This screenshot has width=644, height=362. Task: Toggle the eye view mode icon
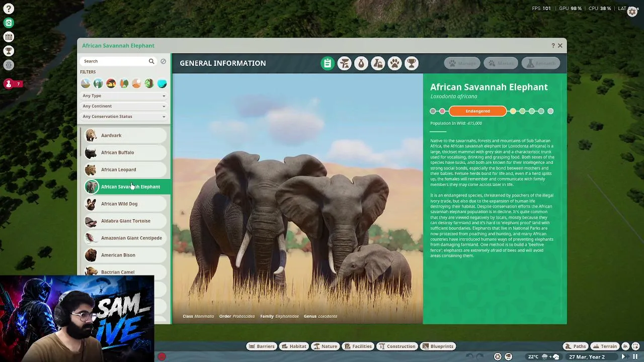[x=9, y=65]
